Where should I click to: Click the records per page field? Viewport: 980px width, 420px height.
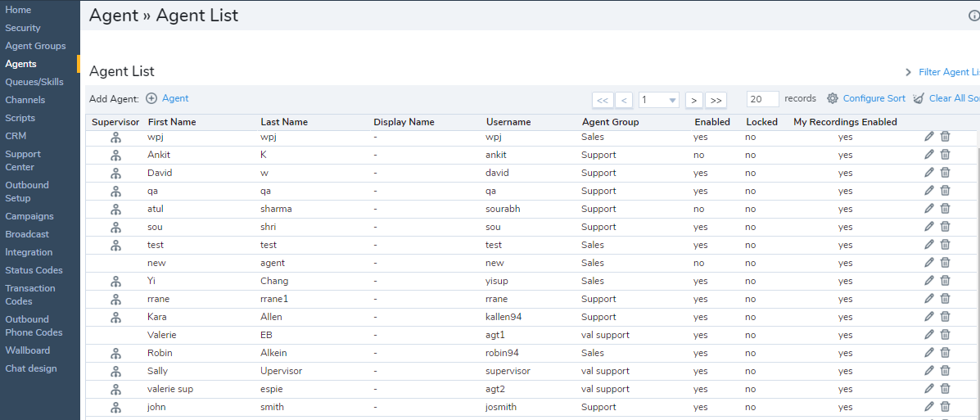point(763,99)
